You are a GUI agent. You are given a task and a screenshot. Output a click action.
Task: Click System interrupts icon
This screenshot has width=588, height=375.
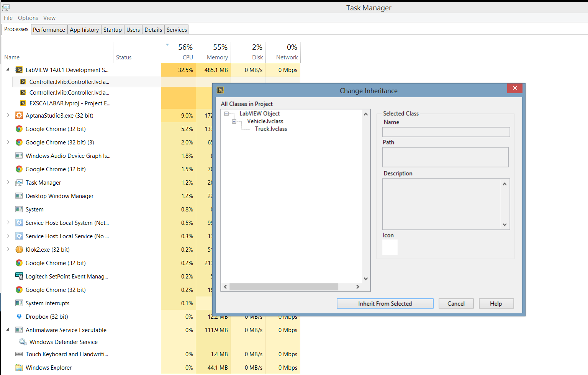pyautogui.click(x=19, y=303)
